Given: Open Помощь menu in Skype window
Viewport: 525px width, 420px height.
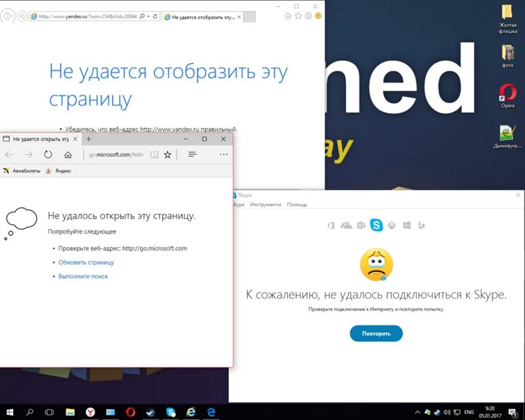Looking at the screenshot, I should [x=297, y=205].
